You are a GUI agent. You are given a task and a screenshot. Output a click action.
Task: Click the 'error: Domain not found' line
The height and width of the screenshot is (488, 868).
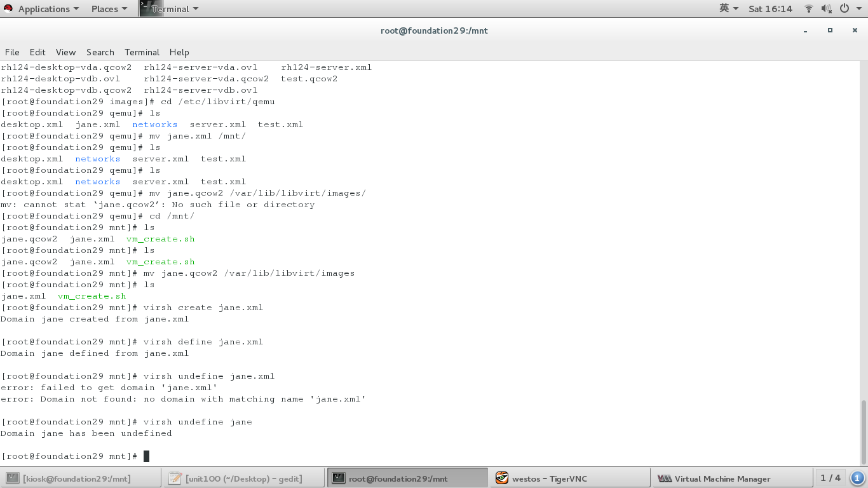click(184, 399)
